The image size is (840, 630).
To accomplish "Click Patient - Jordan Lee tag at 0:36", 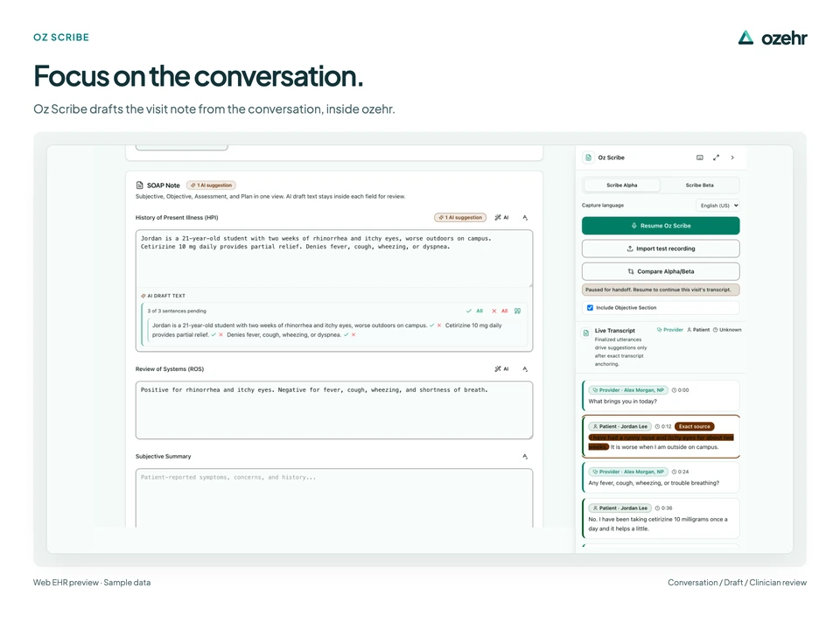I will pos(619,507).
